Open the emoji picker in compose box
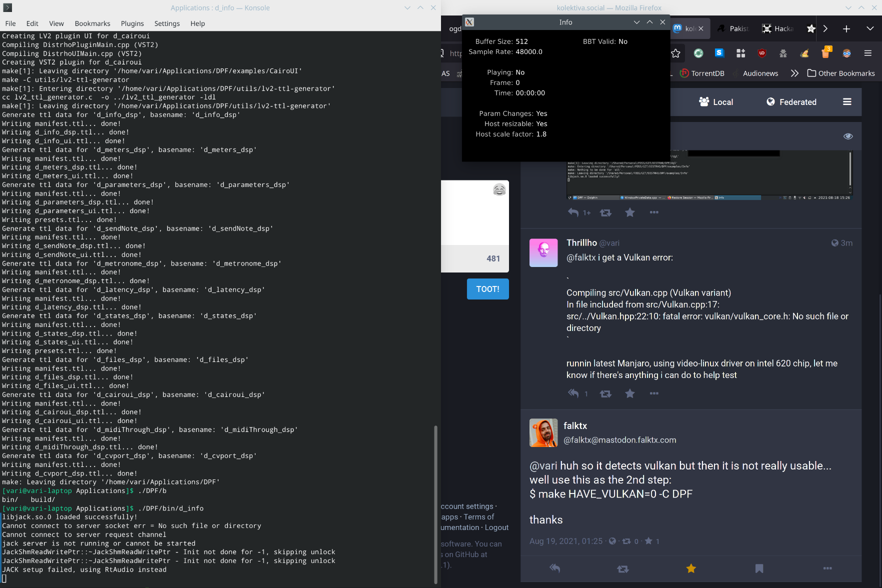 click(499, 189)
